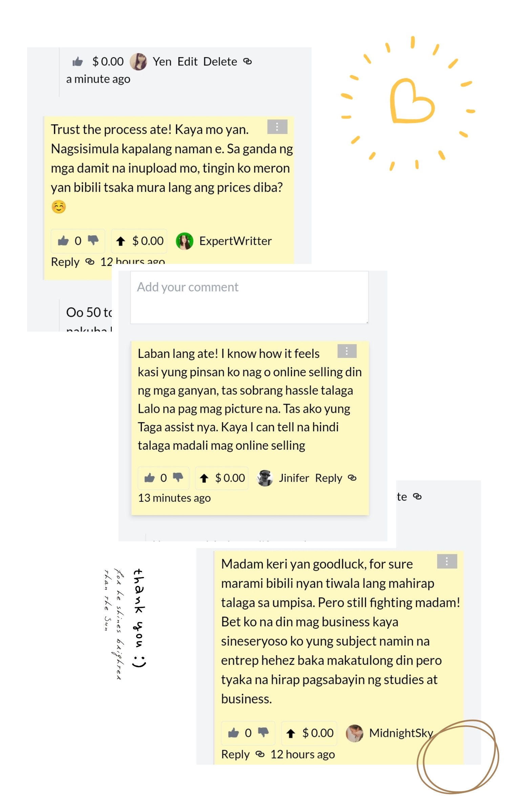
Task: Thumbs up Jinifer's comment
Action: pyautogui.click(x=149, y=478)
